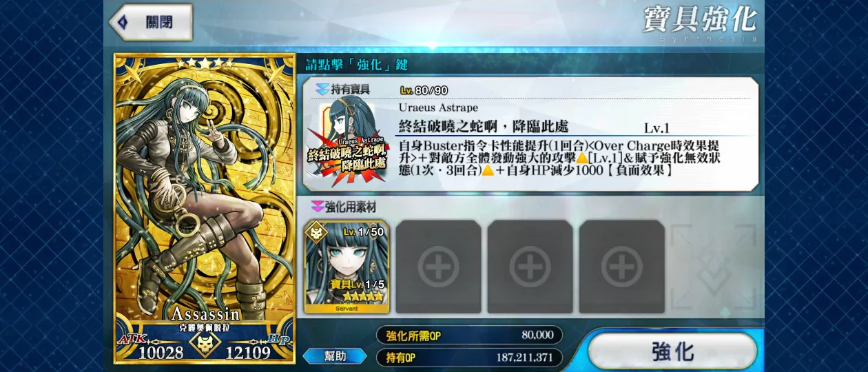868x372 pixels.
Task: Open the 幫助 help button
Action: pyautogui.click(x=335, y=356)
